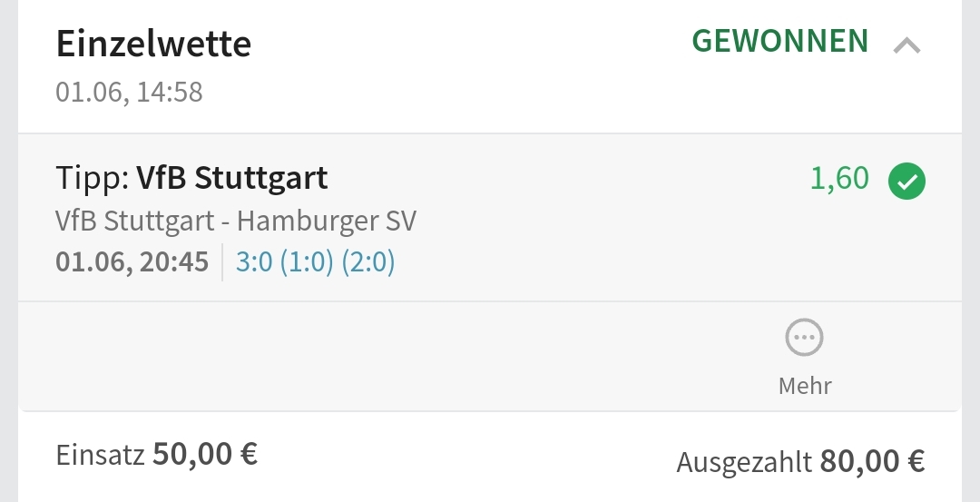Viewport: 980px width, 502px height.
Task: Tap the (1:0) partial score
Action: 307,261
